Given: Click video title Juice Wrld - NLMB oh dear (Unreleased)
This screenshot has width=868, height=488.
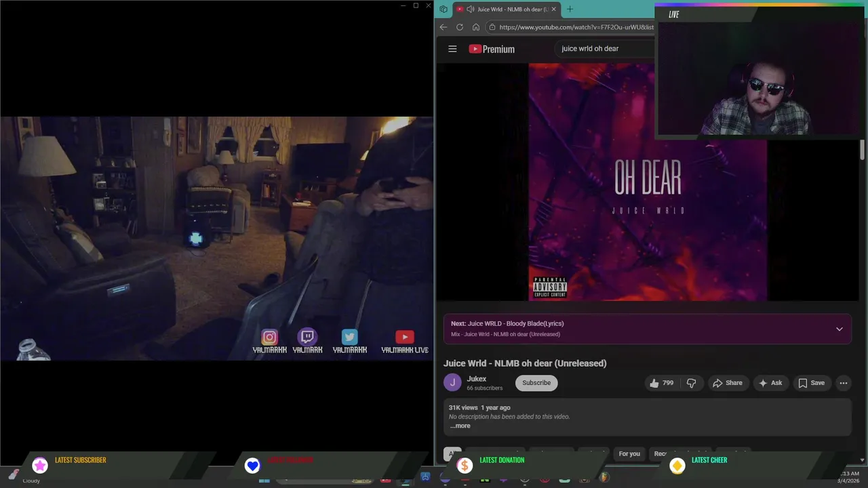Looking at the screenshot, I should [525, 363].
